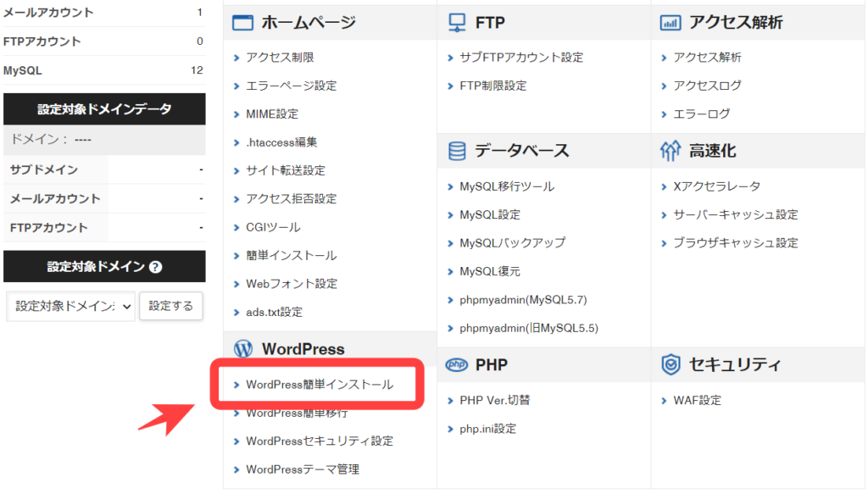The height and width of the screenshot is (494, 868).
Task: Open PHP Ver.切替
Action: click(x=495, y=400)
